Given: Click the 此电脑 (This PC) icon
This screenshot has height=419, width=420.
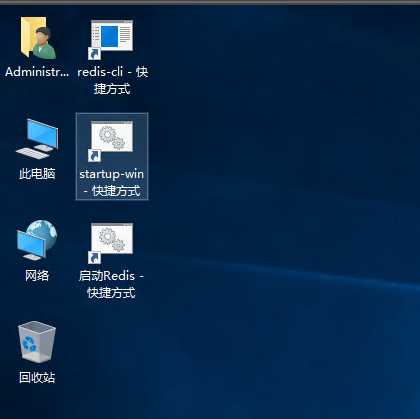Looking at the screenshot, I should pyautogui.click(x=37, y=139).
